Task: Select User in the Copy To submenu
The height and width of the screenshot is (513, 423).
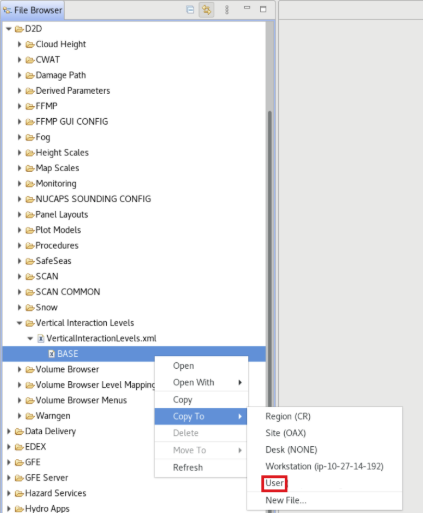Action: click(x=274, y=483)
